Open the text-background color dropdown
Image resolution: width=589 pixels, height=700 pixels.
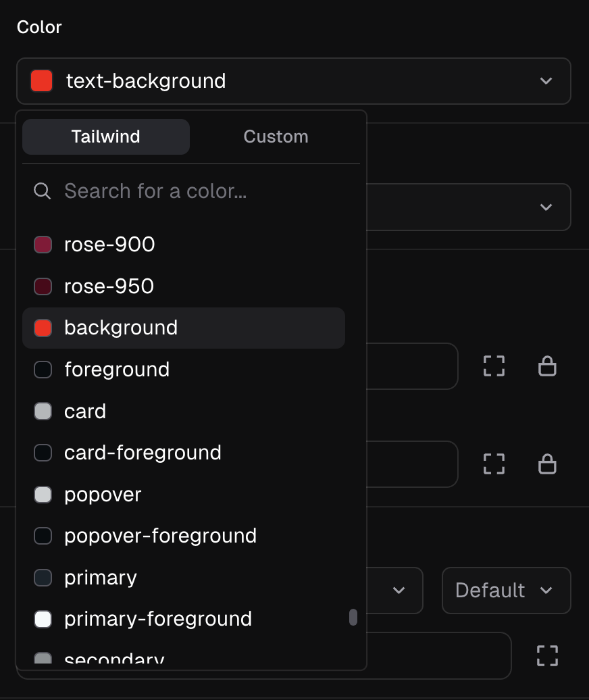pos(294,81)
